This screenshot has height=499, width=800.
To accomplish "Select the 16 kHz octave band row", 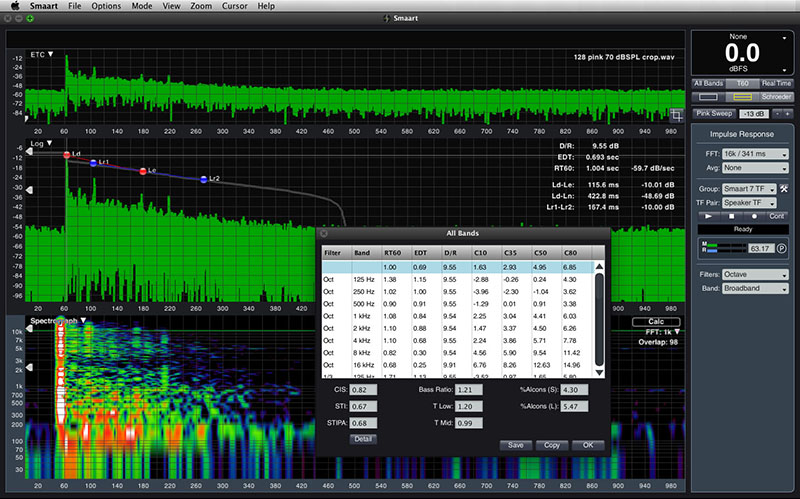I will 458,365.
